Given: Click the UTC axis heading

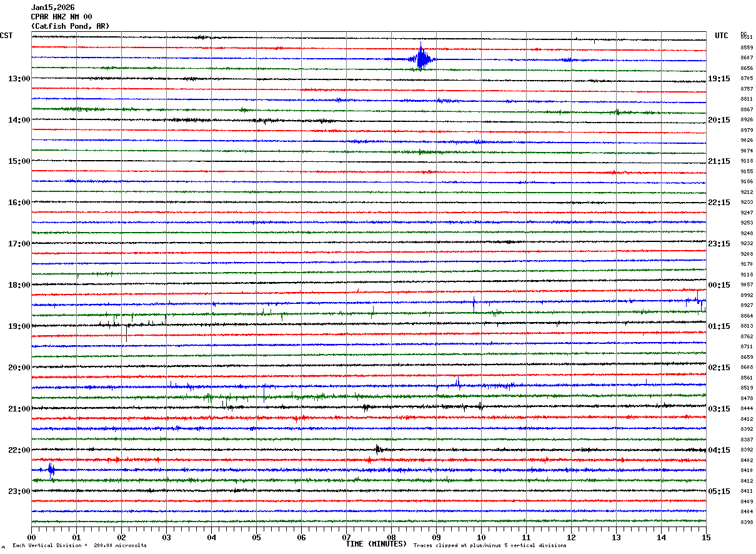Looking at the screenshot, I should click(722, 36).
